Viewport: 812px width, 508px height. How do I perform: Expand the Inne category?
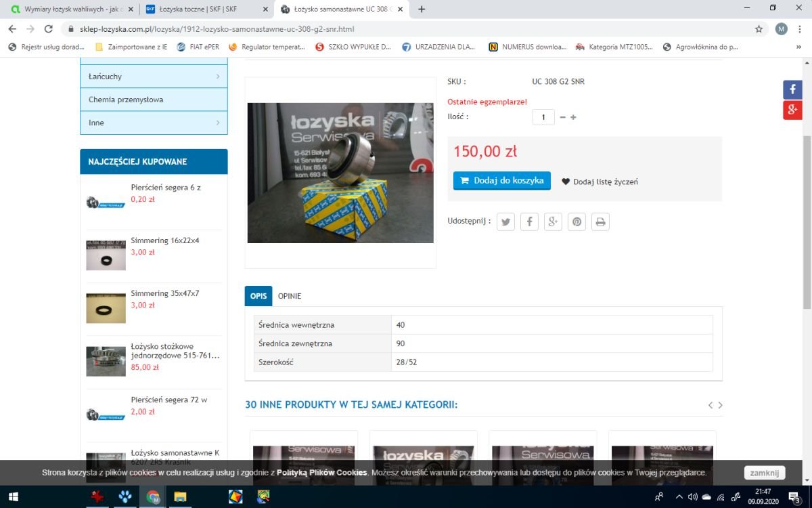tap(154, 123)
